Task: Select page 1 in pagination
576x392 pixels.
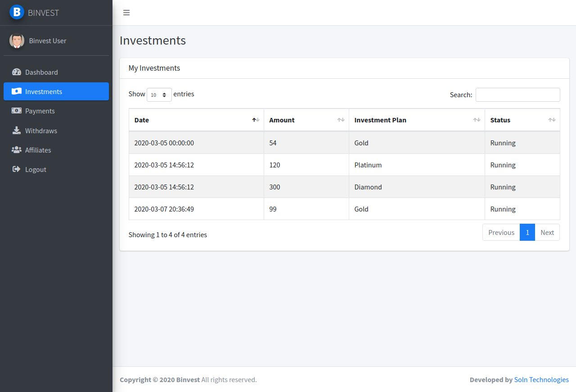Action: point(527,232)
